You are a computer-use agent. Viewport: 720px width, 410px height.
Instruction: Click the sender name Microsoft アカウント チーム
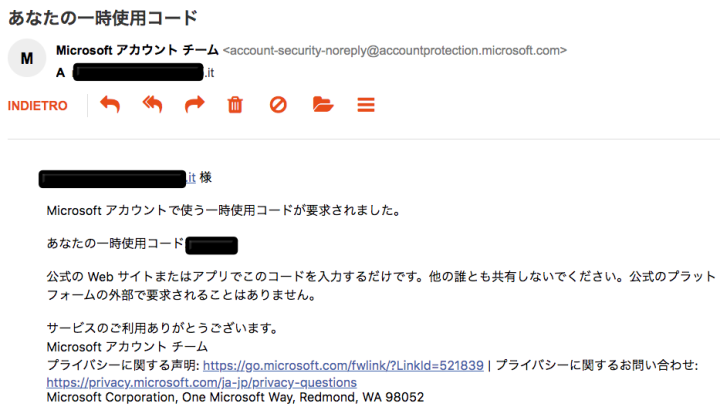[137, 50]
